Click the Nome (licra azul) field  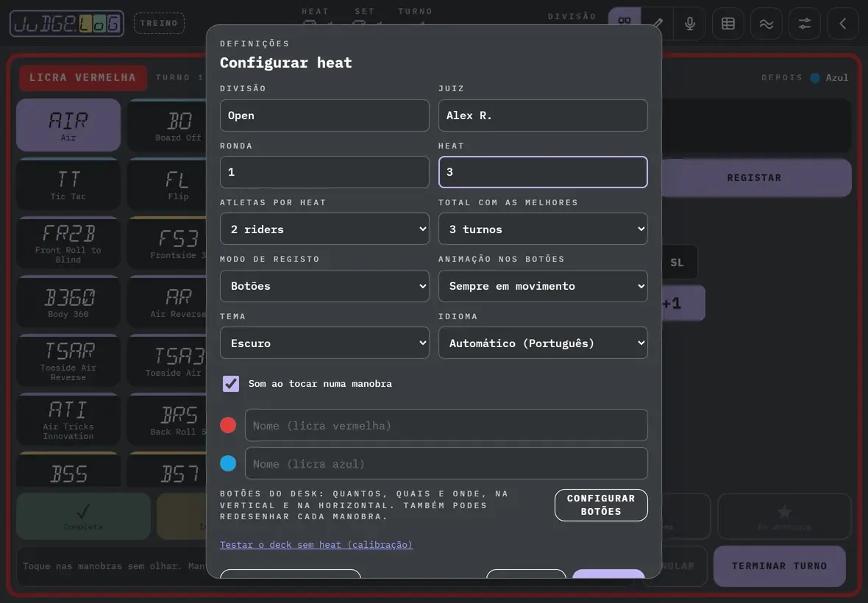click(447, 463)
